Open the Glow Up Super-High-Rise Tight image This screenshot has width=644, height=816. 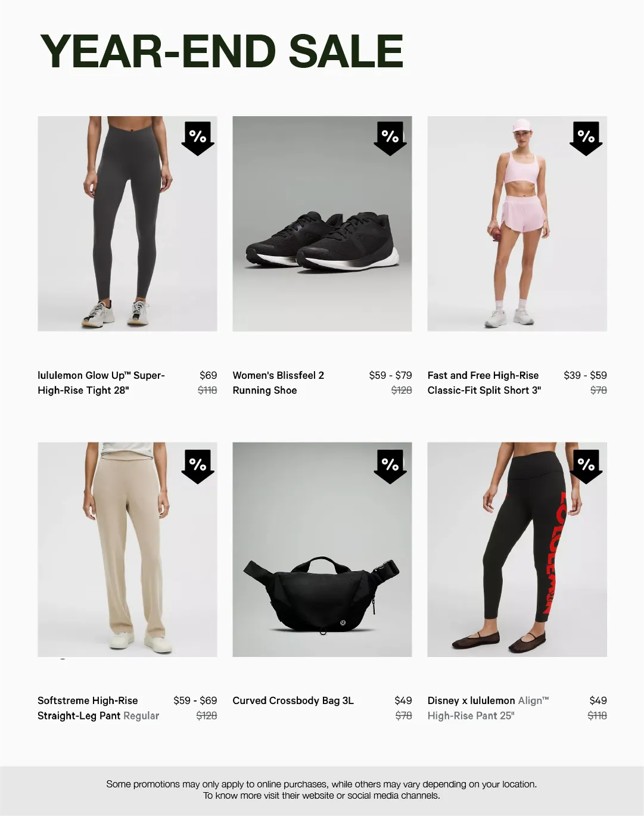127,223
